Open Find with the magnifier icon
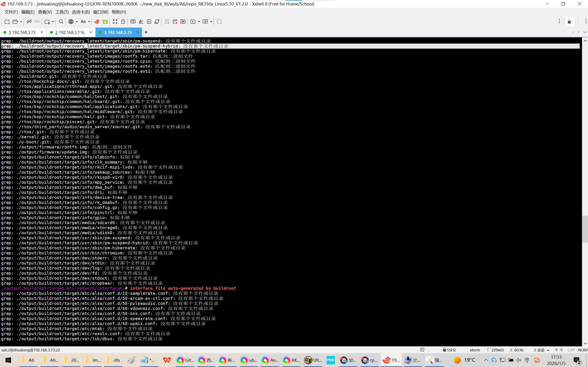The height and width of the screenshot is (367, 588). click(x=61, y=22)
